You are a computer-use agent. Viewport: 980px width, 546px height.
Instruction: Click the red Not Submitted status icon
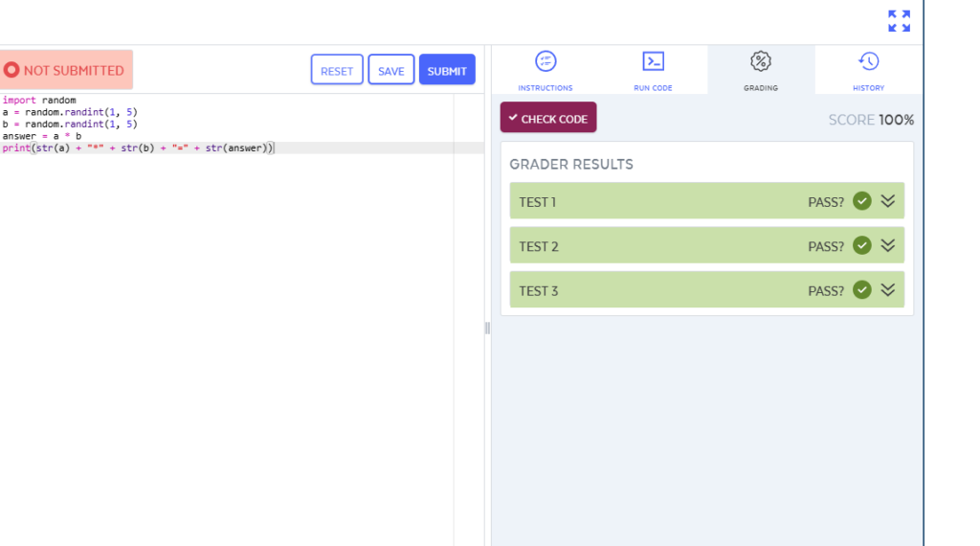[11, 70]
